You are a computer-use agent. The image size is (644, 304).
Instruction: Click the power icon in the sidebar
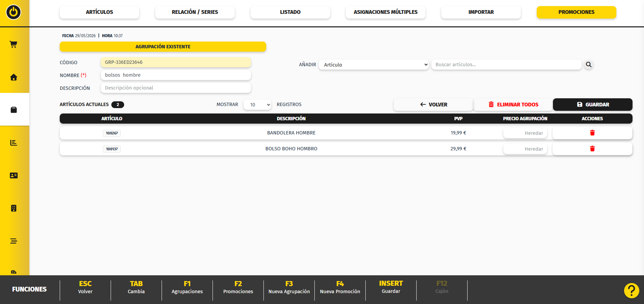point(13,12)
